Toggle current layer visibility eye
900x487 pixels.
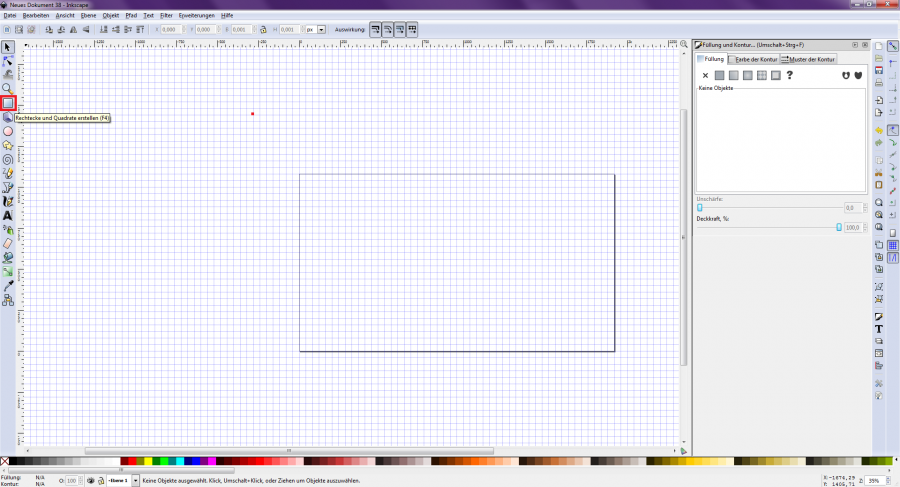pyautogui.click(x=90, y=481)
